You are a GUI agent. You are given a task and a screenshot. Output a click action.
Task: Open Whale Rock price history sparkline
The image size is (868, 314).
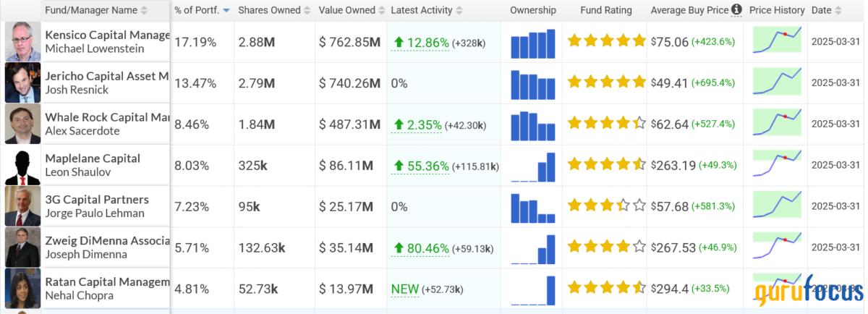(x=777, y=123)
